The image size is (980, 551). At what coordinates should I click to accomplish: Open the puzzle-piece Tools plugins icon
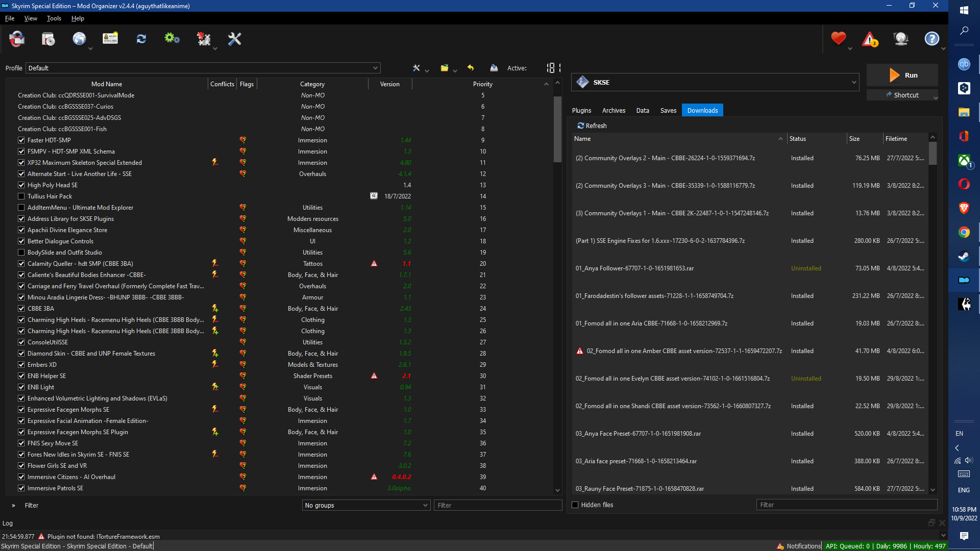pos(204,39)
